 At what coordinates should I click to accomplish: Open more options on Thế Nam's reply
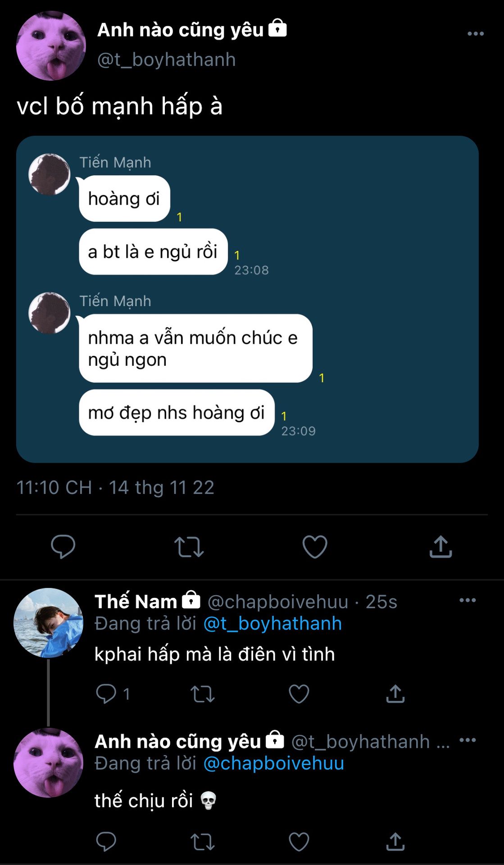[x=467, y=600]
